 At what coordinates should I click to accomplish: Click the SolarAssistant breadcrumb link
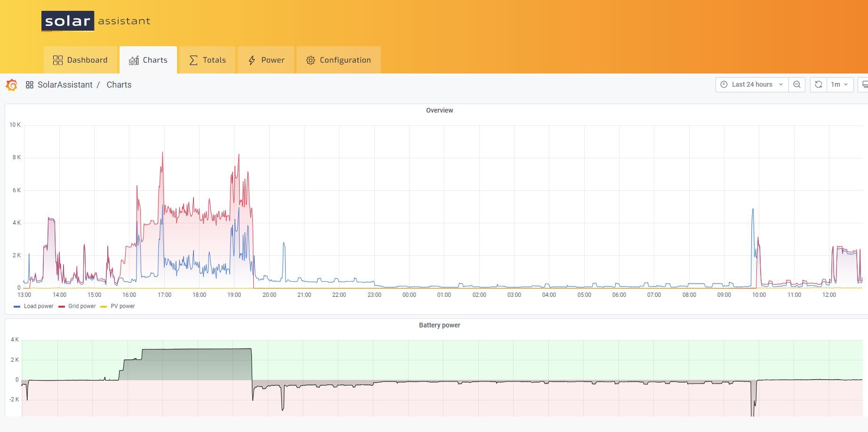tap(65, 85)
